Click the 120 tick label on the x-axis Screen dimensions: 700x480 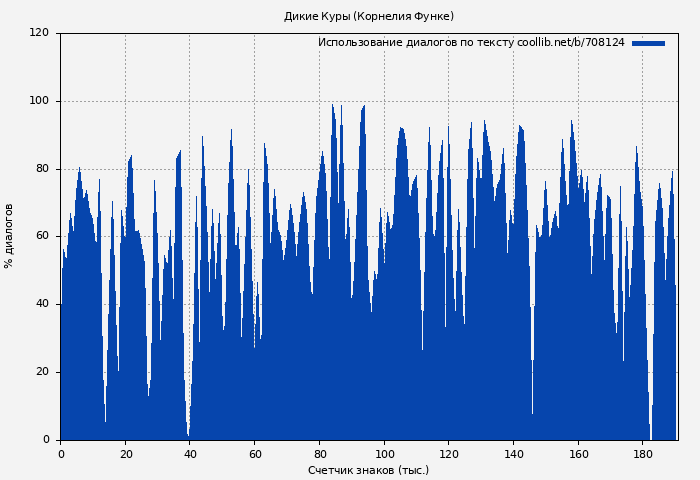[449, 454]
